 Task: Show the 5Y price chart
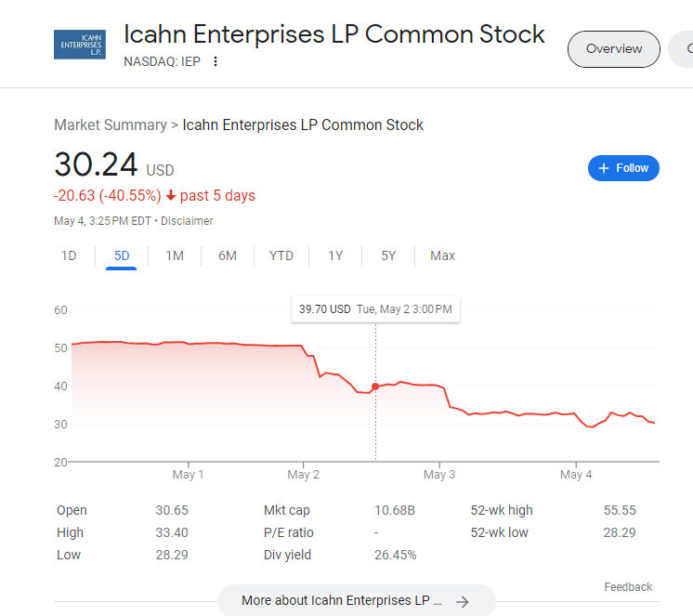pyautogui.click(x=388, y=256)
